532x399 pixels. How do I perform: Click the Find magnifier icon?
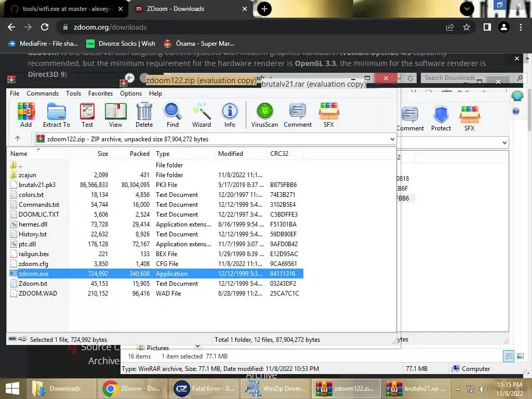tap(172, 115)
